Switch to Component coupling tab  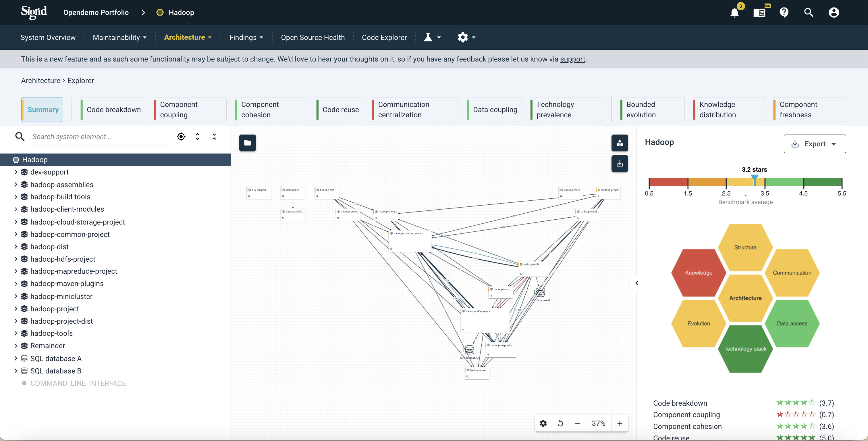point(190,110)
